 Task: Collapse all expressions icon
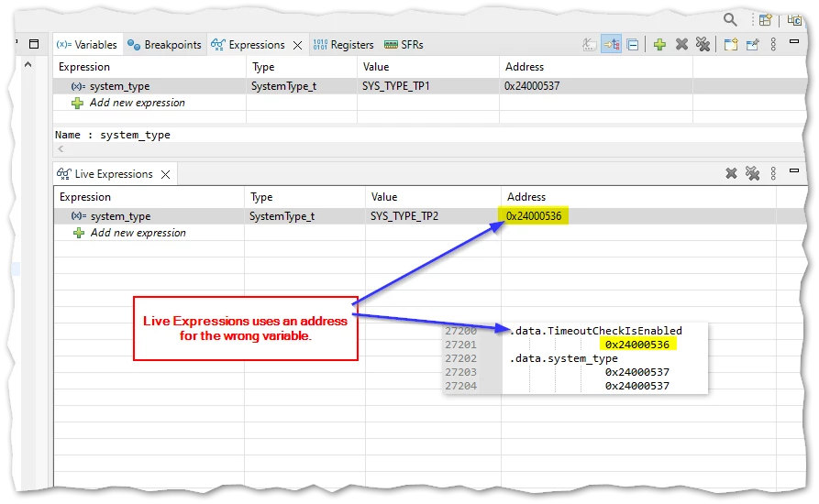tap(633, 45)
